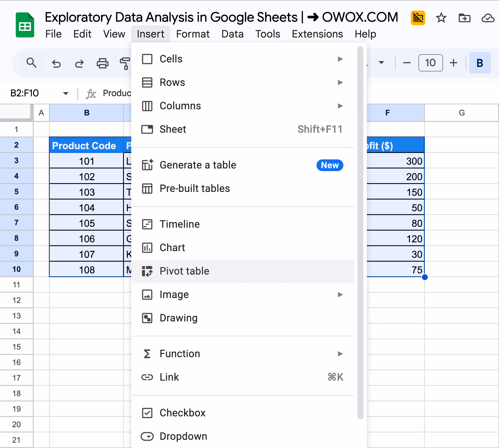Undo the last action
This screenshot has width=499, height=448.
coord(56,63)
